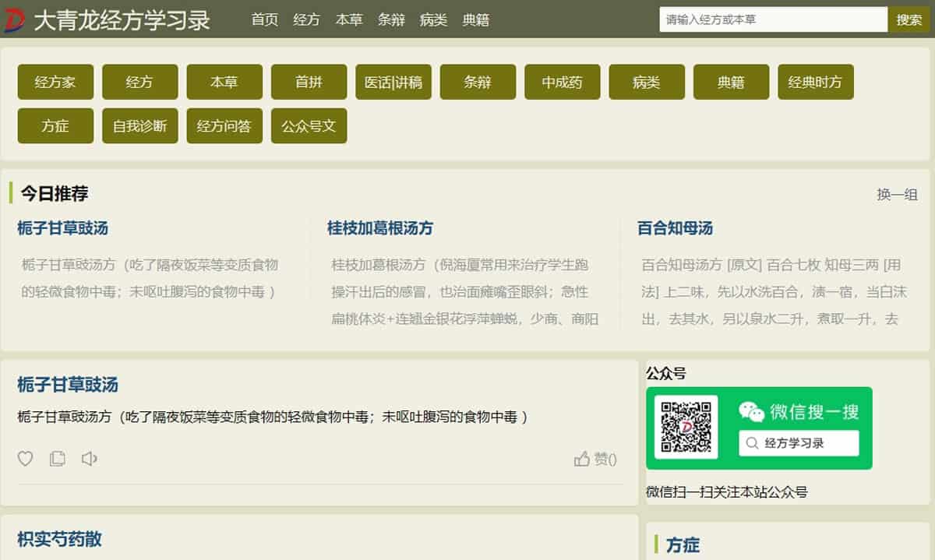Open the 枳实芍药散 article heading
The height and width of the screenshot is (560, 935).
(x=60, y=541)
